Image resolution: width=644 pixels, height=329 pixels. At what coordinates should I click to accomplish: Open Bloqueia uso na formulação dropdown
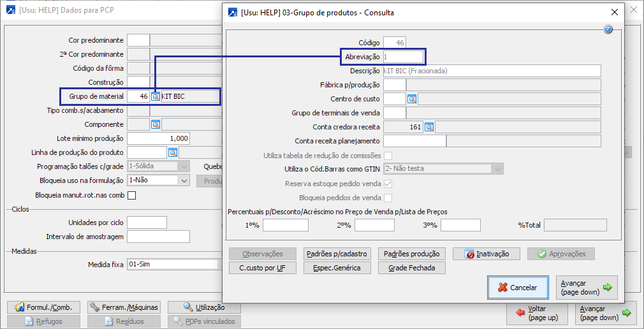point(159,180)
